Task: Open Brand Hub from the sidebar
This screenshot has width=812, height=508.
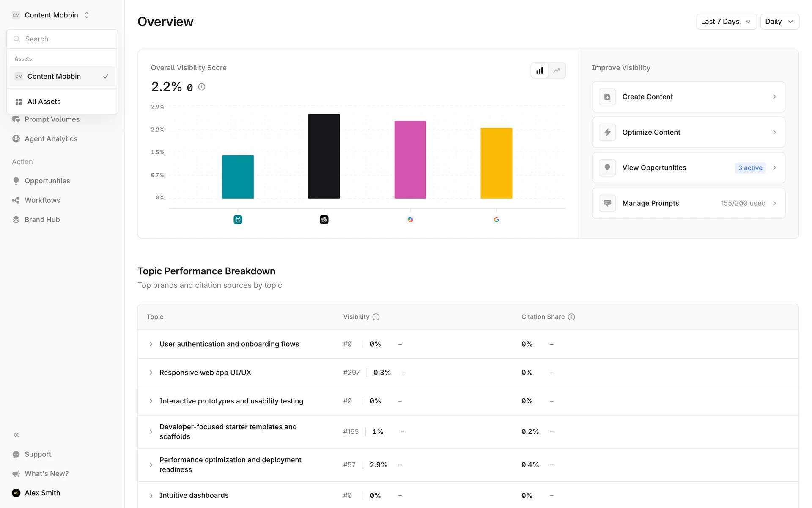Action: click(x=42, y=219)
